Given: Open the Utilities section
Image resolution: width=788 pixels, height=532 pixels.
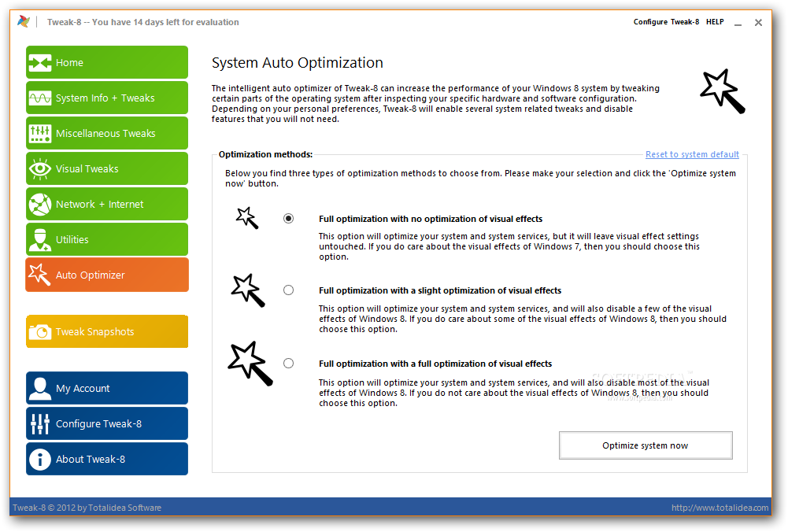Looking at the screenshot, I should point(72,239).
